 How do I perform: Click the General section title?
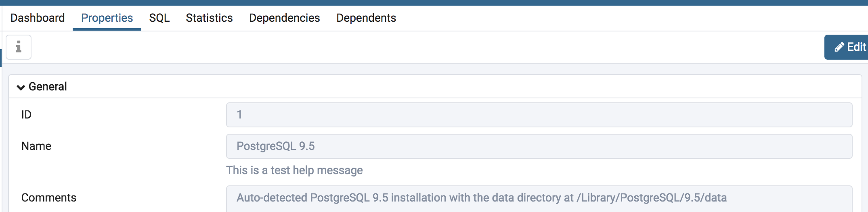pyautogui.click(x=48, y=87)
